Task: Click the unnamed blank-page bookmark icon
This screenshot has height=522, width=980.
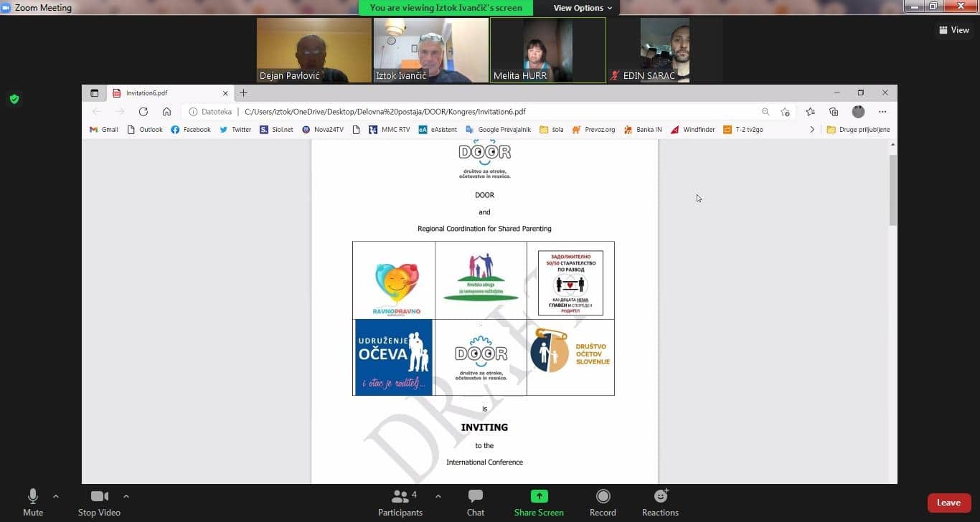Action: coord(357,130)
